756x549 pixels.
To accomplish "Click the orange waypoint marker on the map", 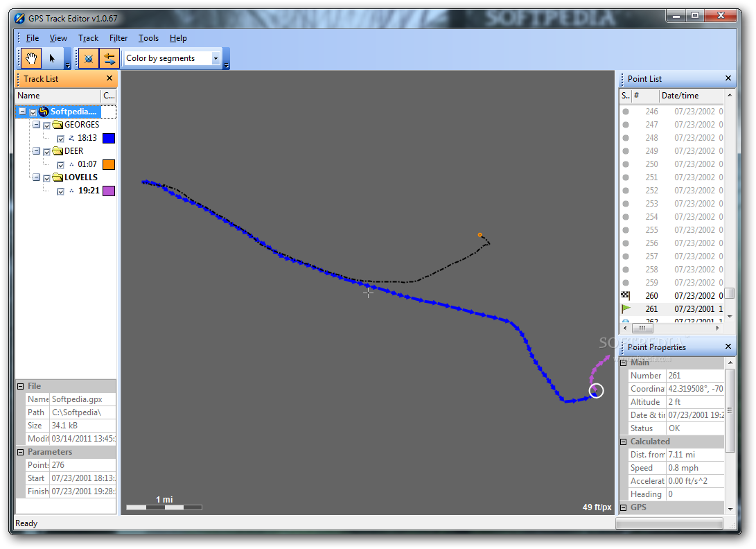I will (480, 235).
